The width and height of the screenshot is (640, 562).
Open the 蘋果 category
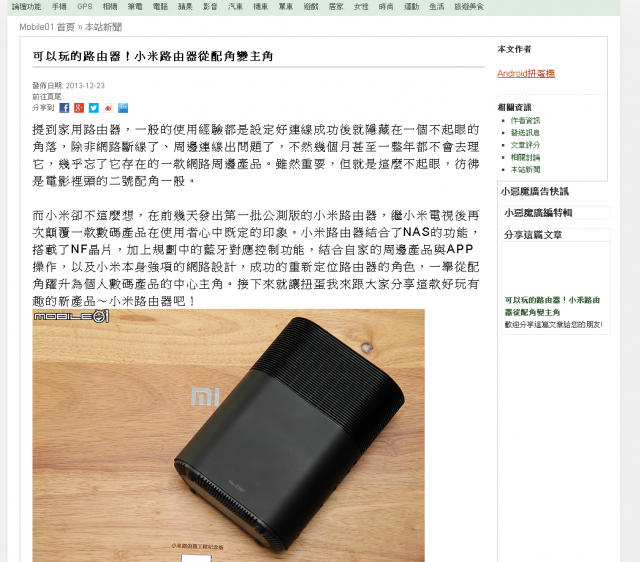point(185,7)
